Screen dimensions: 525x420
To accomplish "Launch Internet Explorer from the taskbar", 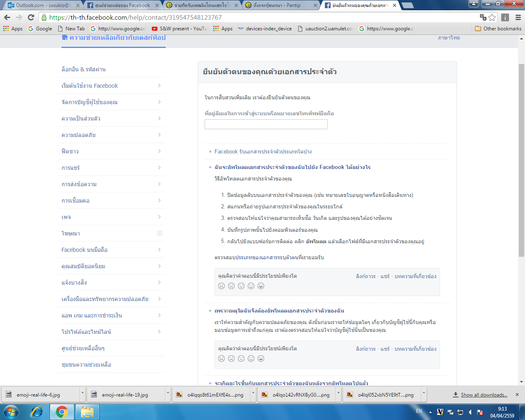I will coord(37,411).
